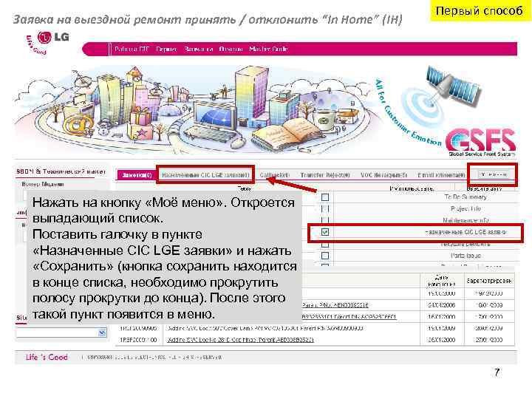The width and height of the screenshot is (532, 399).
Task: Tick the 'Текущие ремонты' checkbox
Action: tap(325, 245)
